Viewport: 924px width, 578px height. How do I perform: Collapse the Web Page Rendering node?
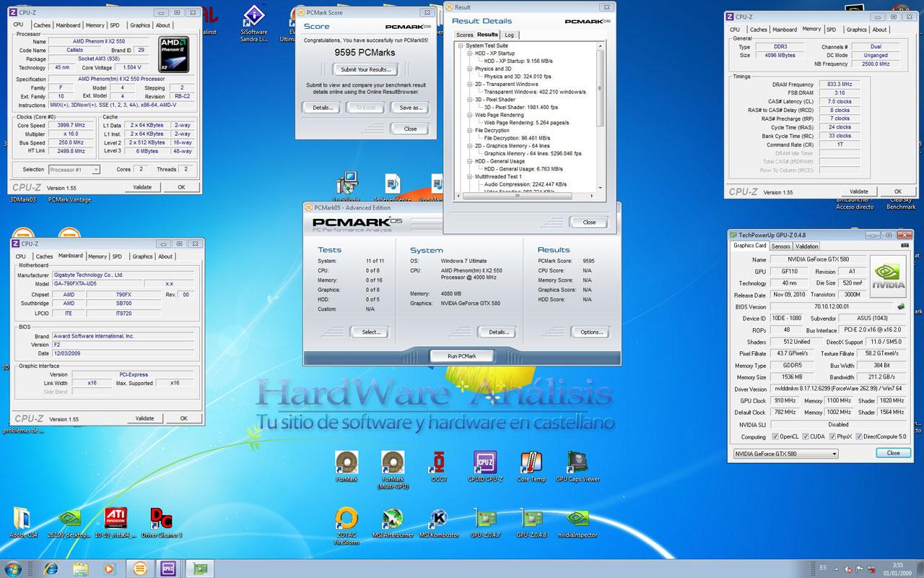tap(470, 115)
